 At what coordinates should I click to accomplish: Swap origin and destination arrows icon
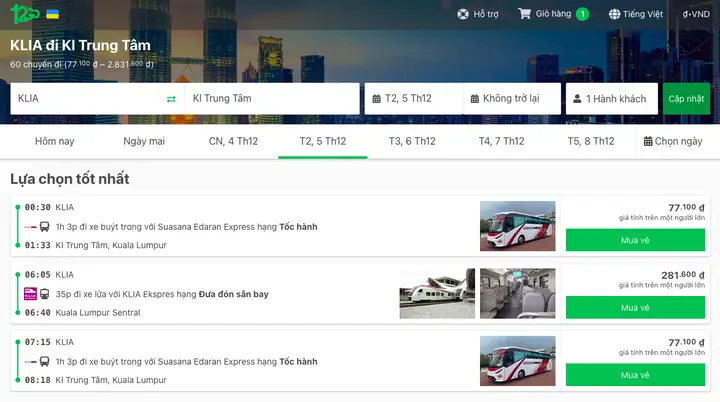[x=171, y=99]
